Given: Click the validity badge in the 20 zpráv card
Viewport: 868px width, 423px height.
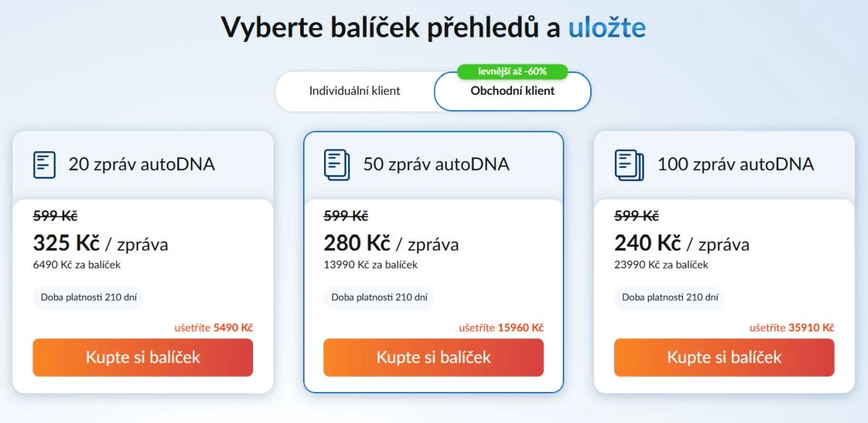Looking at the screenshot, I should coord(88,297).
